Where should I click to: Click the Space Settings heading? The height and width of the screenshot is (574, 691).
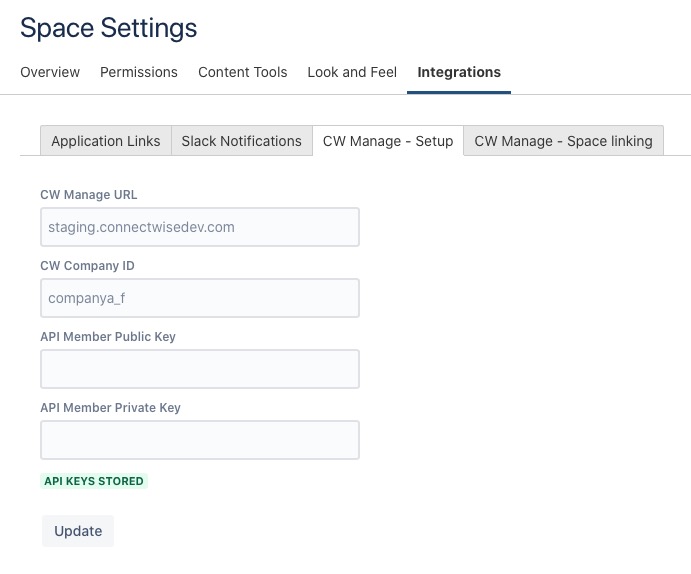109,27
